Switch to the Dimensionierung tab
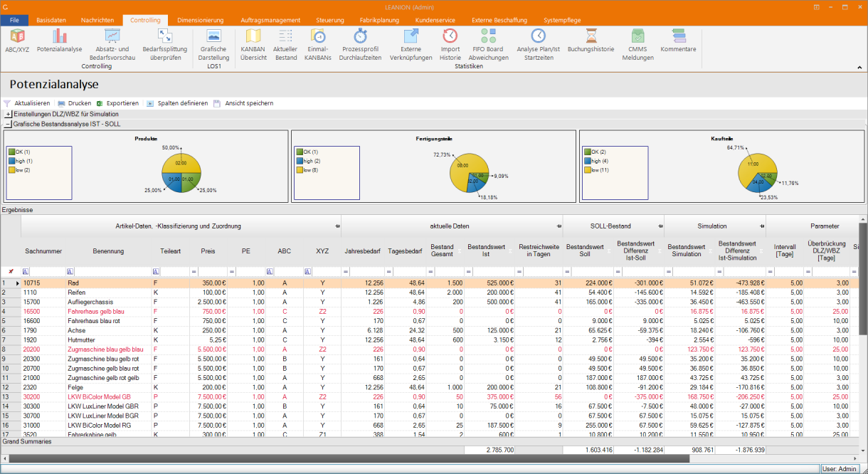 (x=200, y=21)
